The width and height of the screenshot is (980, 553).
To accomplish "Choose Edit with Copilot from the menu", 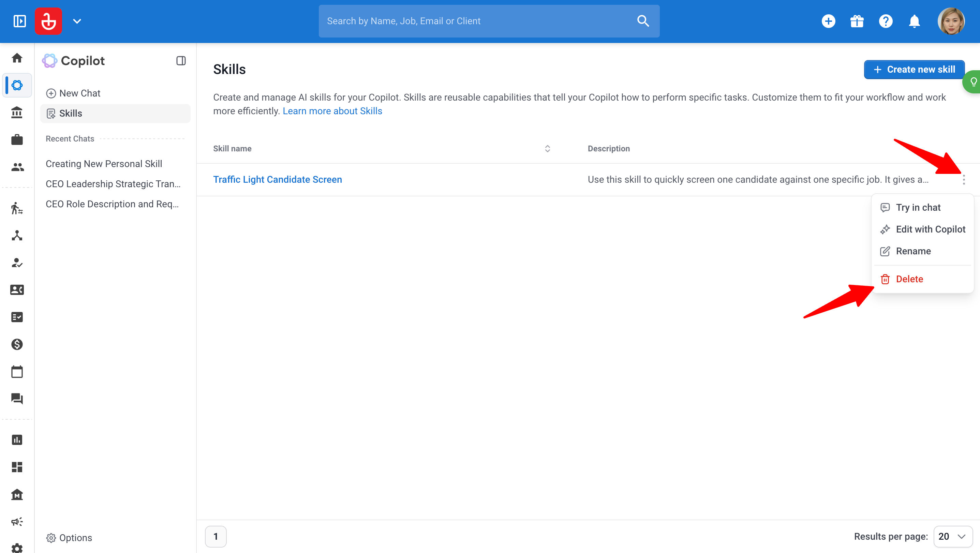I will (x=923, y=229).
